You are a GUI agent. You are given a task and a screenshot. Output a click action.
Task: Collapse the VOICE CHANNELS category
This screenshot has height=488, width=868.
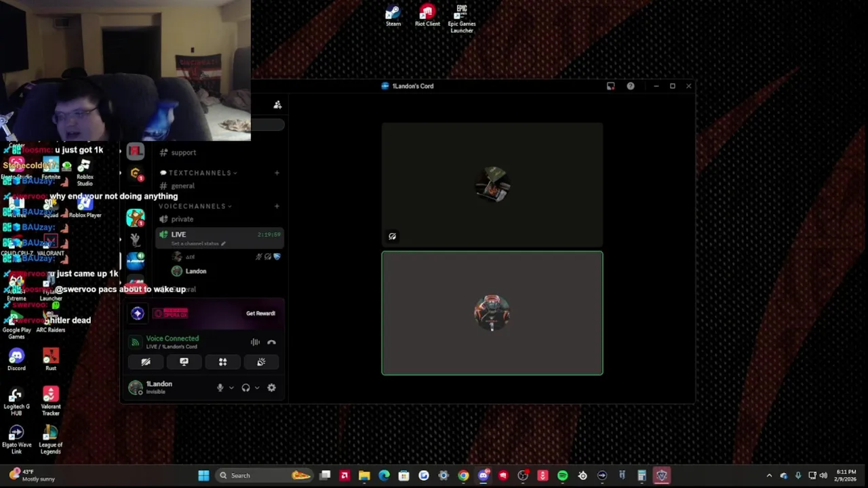195,206
